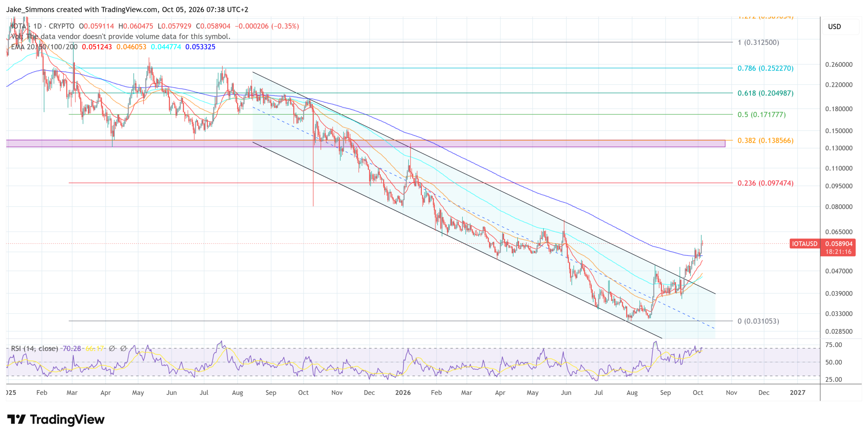Screen dimensions: 868x438
Task: Click the open value O0.059114
Action: 96,26
